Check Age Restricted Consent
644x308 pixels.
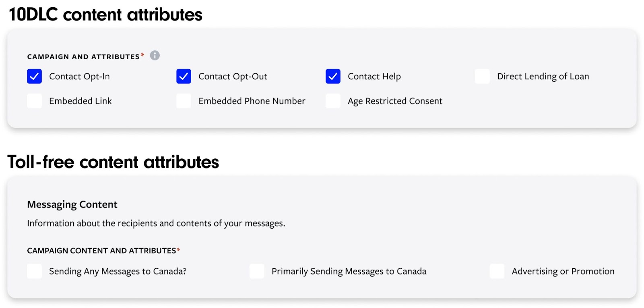pyautogui.click(x=332, y=101)
